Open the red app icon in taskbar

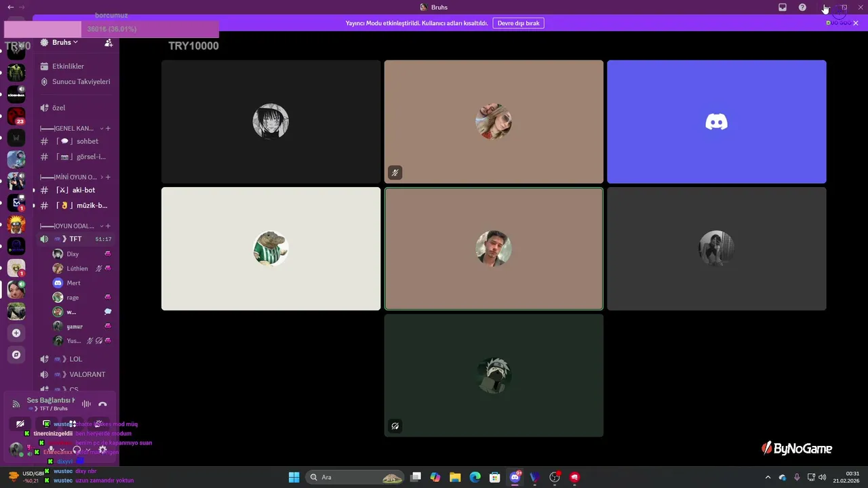[x=574, y=477]
